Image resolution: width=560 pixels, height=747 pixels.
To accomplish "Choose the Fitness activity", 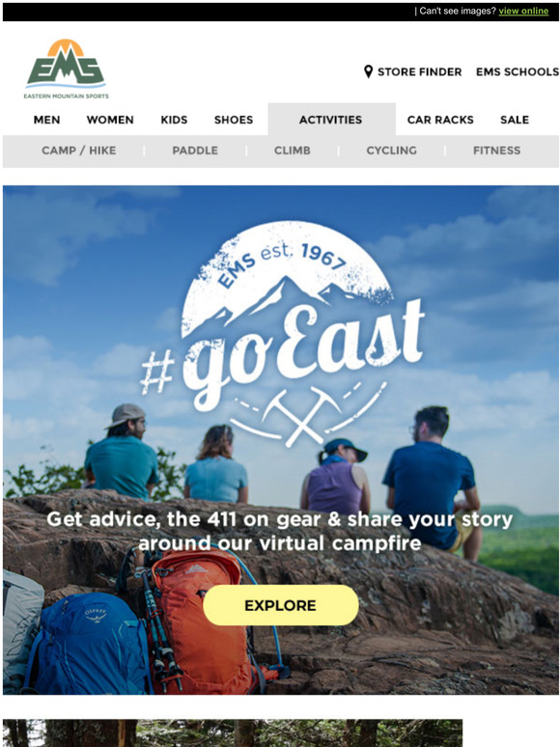I will pos(496,151).
